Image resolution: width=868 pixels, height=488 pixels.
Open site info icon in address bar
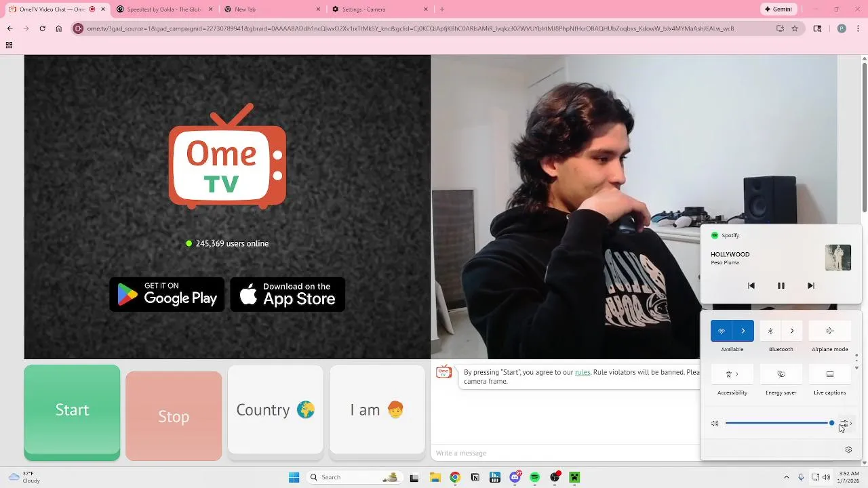[78, 28]
